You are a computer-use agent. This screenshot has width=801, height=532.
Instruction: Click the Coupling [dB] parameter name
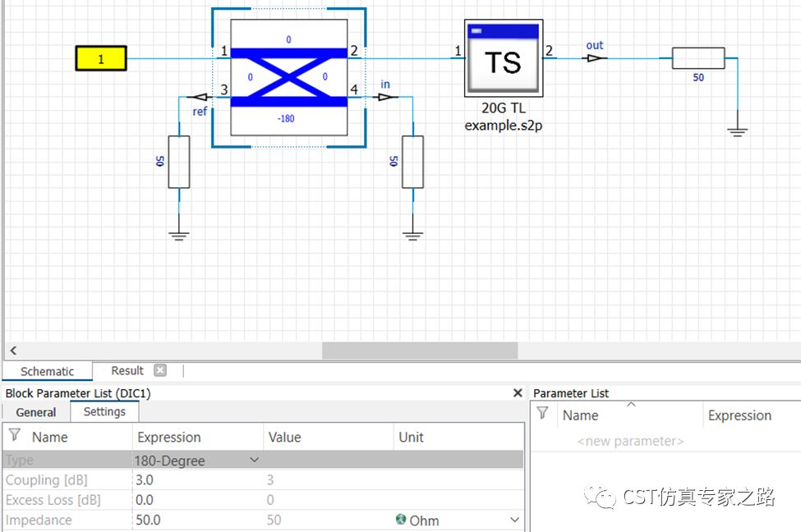(x=47, y=480)
